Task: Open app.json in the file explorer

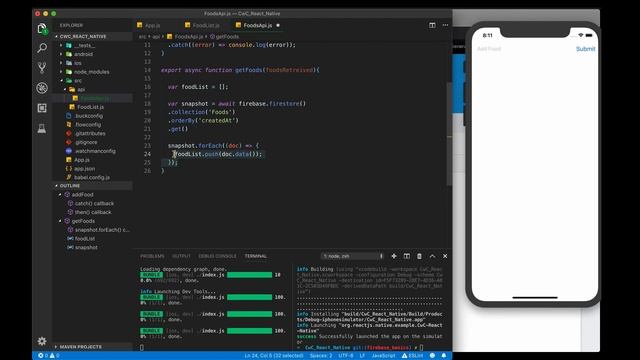Action: click(84, 169)
